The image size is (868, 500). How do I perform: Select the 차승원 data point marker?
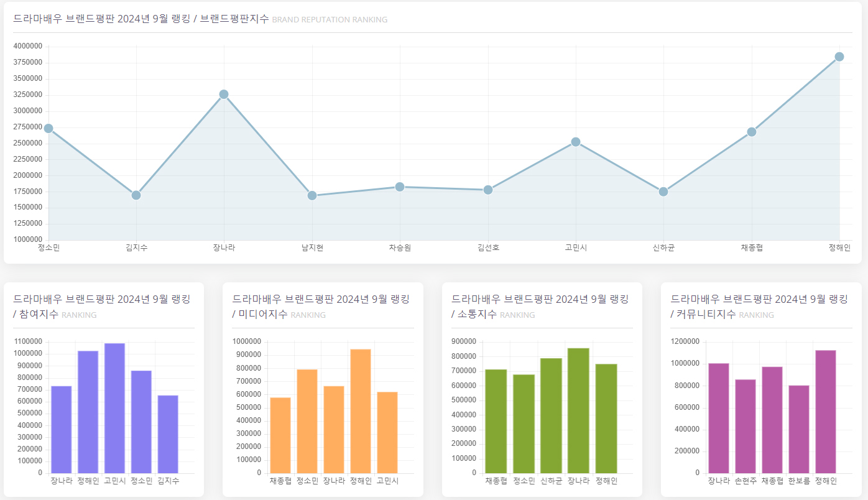400,187
